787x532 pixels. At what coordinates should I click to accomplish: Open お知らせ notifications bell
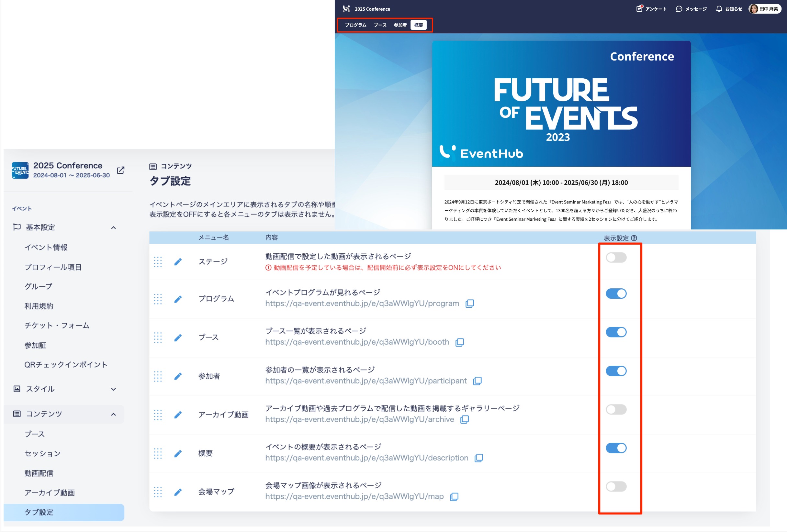pos(729,9)
